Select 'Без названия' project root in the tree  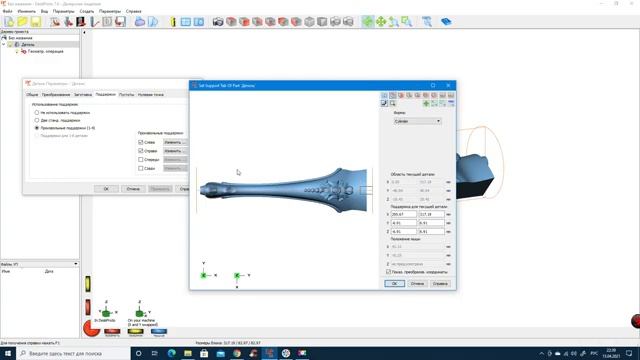coord(20,38)
